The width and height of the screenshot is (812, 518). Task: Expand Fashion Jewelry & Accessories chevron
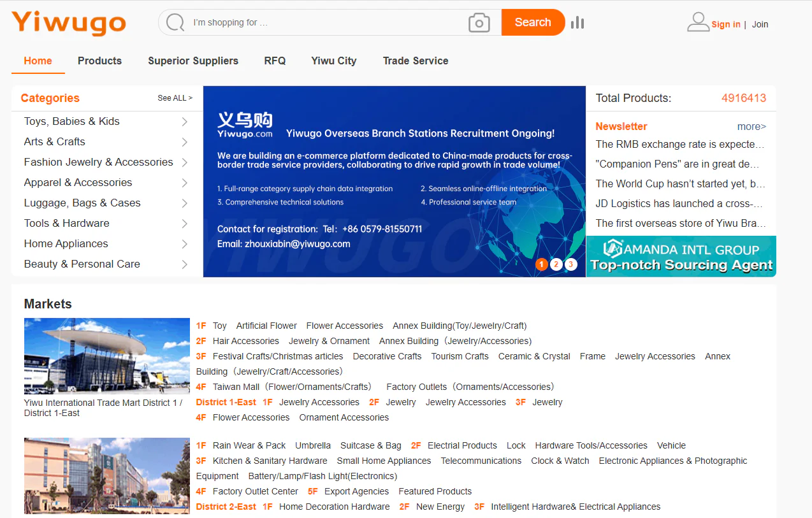[184, 162]
